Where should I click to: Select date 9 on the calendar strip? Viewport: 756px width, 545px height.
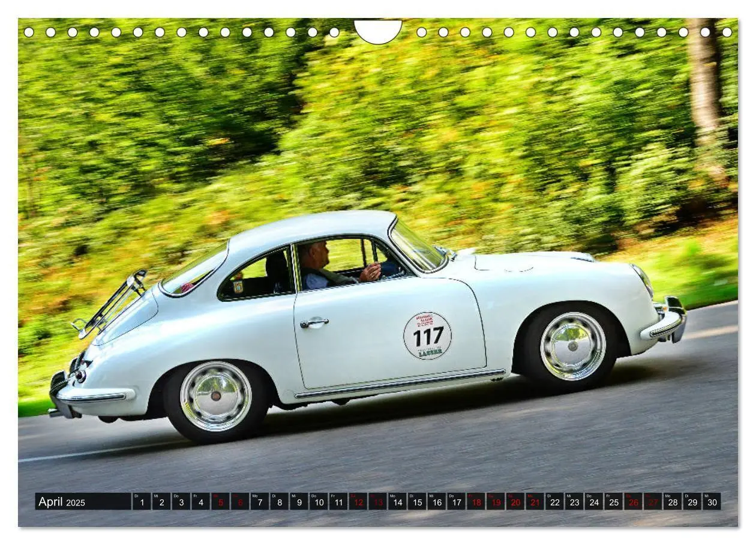299,502
